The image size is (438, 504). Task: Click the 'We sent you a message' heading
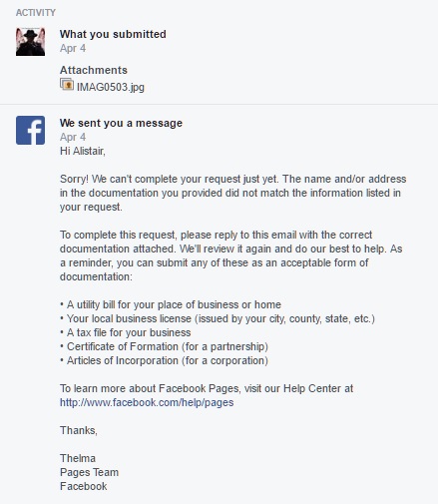121,123
